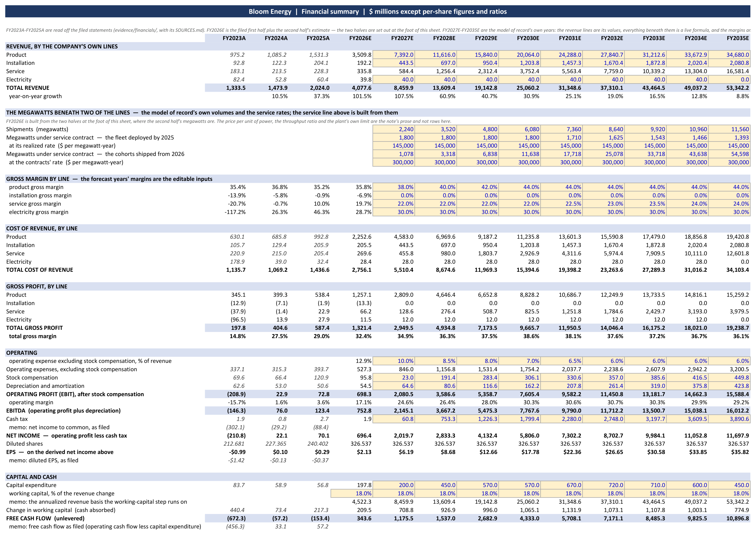Screen dimensions: 756x535
Task: Select the FREE CASH FLOW (unlevered) row label
Action: (x=46, y=519)
